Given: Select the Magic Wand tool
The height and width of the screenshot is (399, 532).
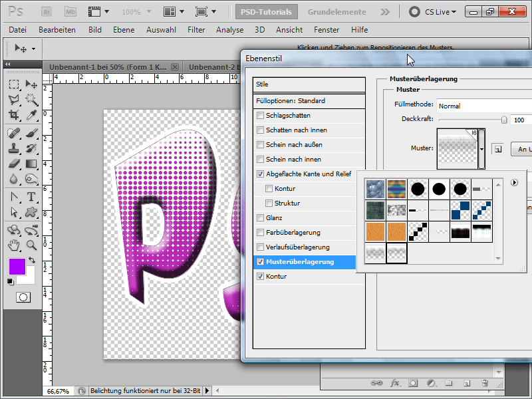Looking at the screenshot, I should coord(31,99).
